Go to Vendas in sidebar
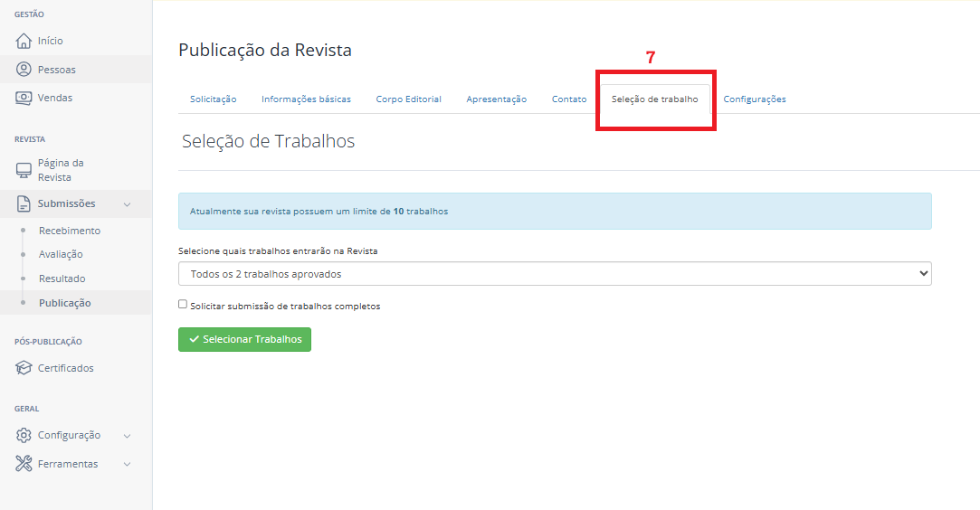980x510 pixels. 55,98
